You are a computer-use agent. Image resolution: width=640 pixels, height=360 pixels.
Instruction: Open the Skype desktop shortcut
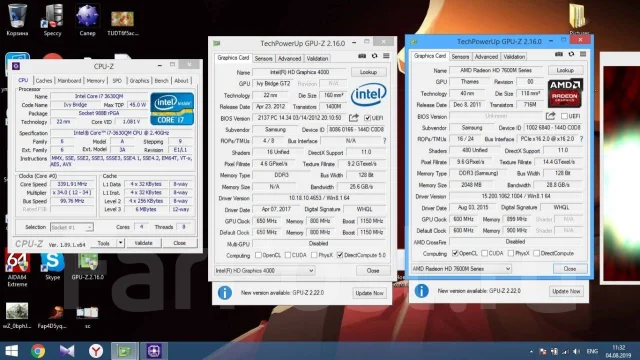pyautogui.click(x=53, y=266)
